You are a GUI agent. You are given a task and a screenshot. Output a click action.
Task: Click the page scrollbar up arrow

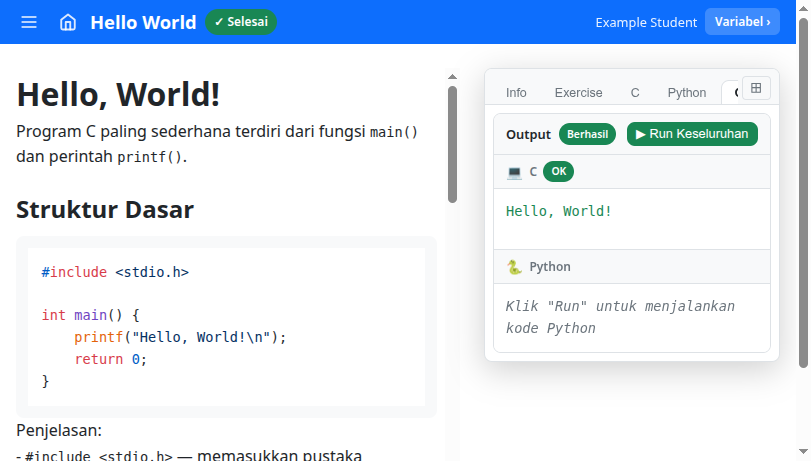[x=803, y=8]
